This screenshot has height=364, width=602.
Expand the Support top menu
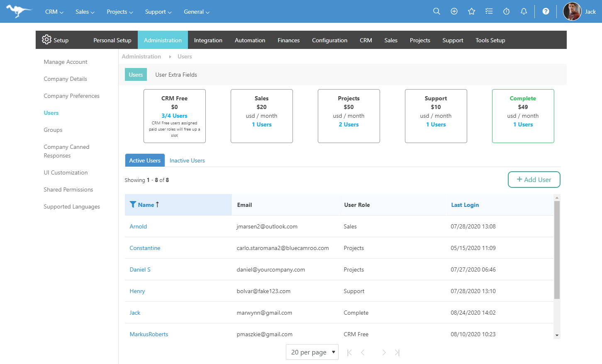click(158, 12)
